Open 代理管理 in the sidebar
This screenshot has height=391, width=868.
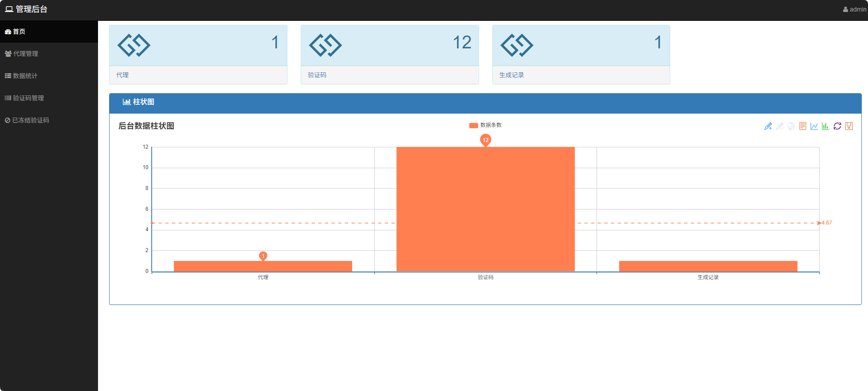click(x=49, y=54)
